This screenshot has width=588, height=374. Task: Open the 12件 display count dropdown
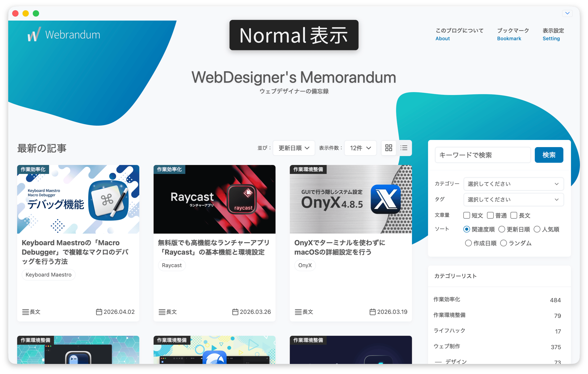[x=360, y=148]
